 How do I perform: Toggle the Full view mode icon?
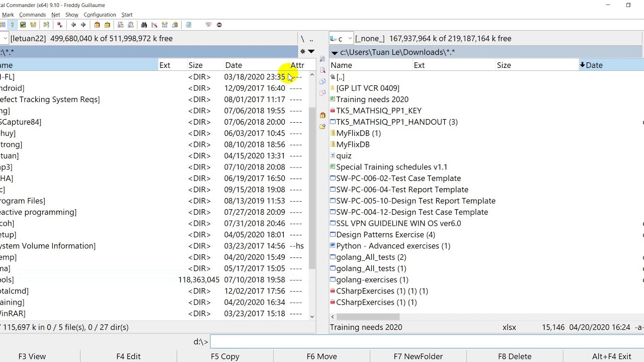click(x=12, y=25)
